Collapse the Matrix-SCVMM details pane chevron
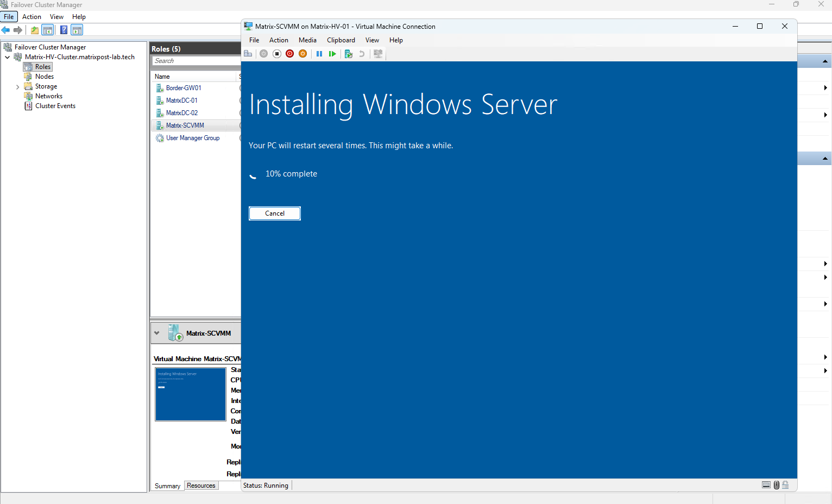832x504 pixels. click(x=157, y=333)
